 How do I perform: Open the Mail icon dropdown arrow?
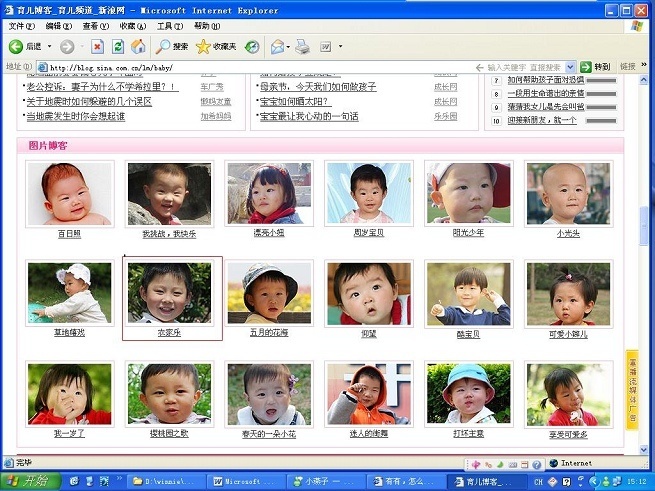point(288,47)
